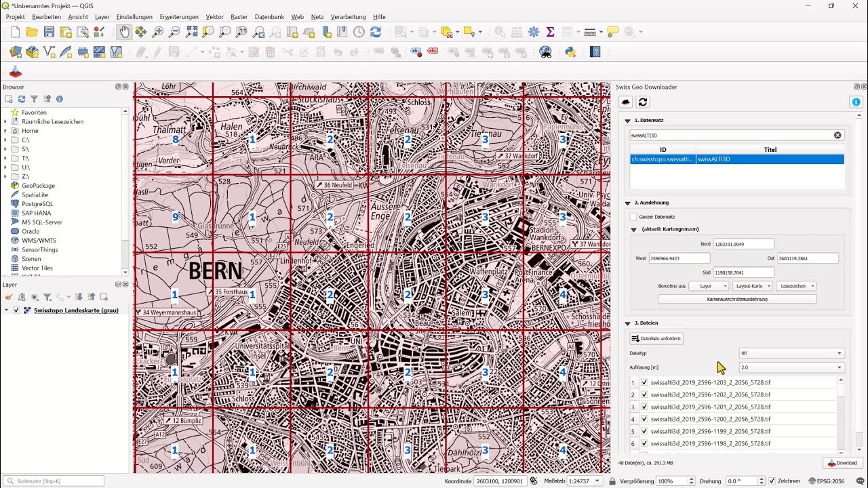This screenshot has height=488, width=868.
Task: Enable the Ganzer Datensatz checkbox
Action: (633, 217)
